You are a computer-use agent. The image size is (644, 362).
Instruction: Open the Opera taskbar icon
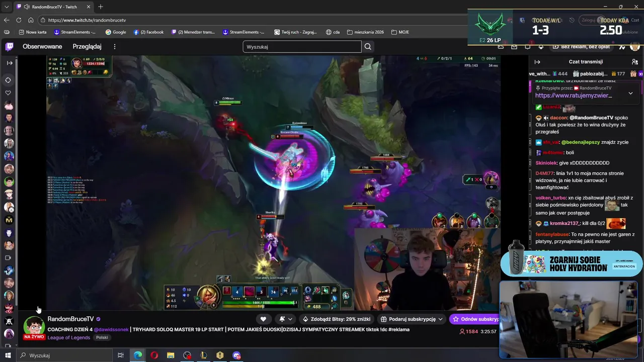[x=154, y=355]
